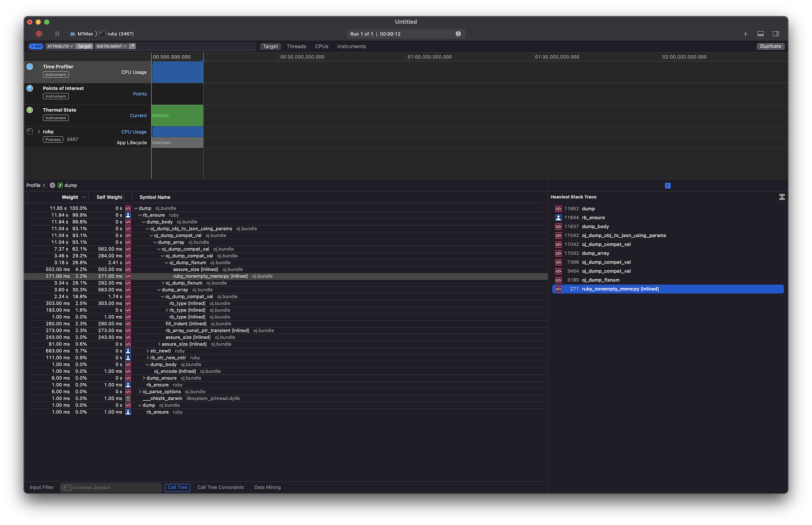Open the INSTRUMENT filter dropdown

[111, 46]
